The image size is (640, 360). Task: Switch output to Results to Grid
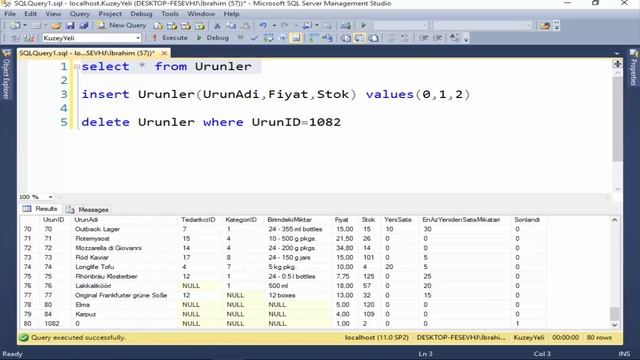[x=359, y=38]
